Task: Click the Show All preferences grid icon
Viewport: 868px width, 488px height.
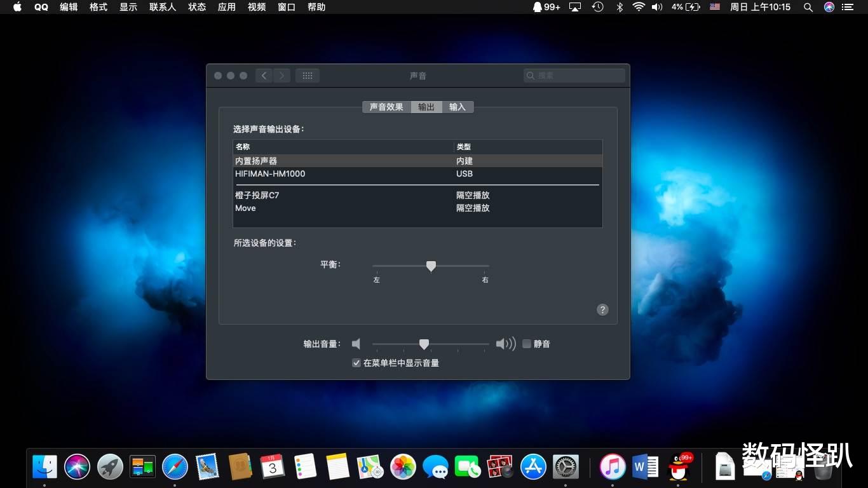Action: point(307,76)
